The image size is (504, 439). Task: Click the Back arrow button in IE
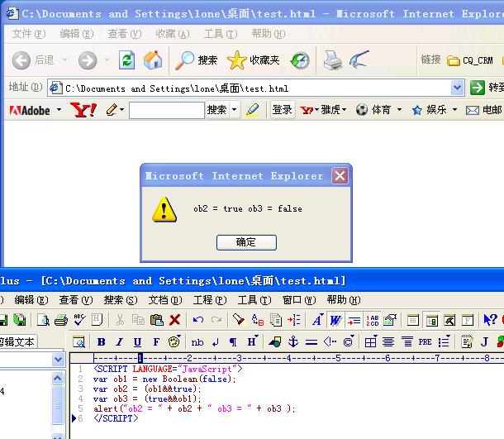coord(21,60)
